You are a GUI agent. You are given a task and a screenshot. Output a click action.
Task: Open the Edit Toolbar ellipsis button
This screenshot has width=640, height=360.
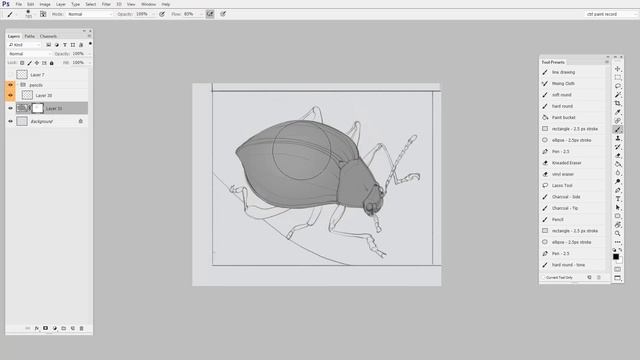click(618, 242)
